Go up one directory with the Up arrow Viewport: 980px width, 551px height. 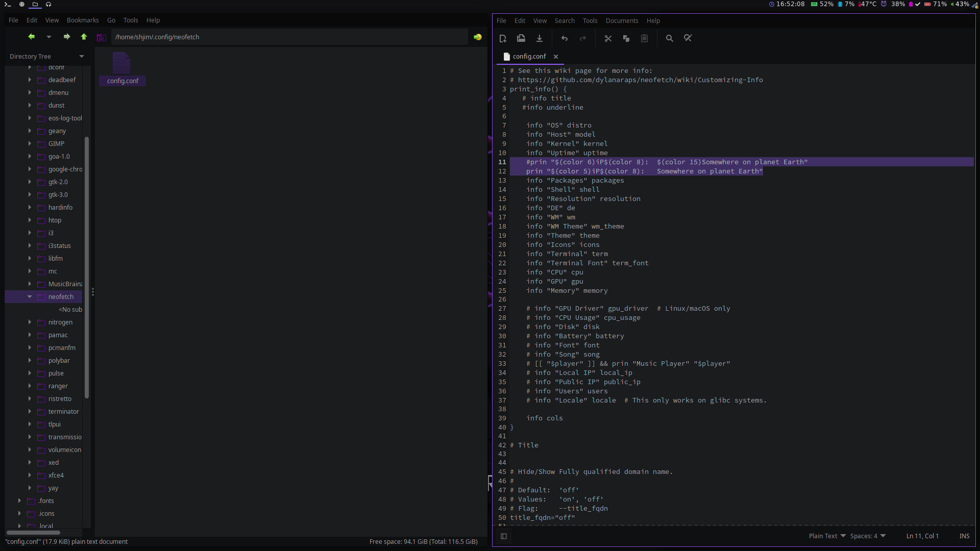tap(84, 37)
